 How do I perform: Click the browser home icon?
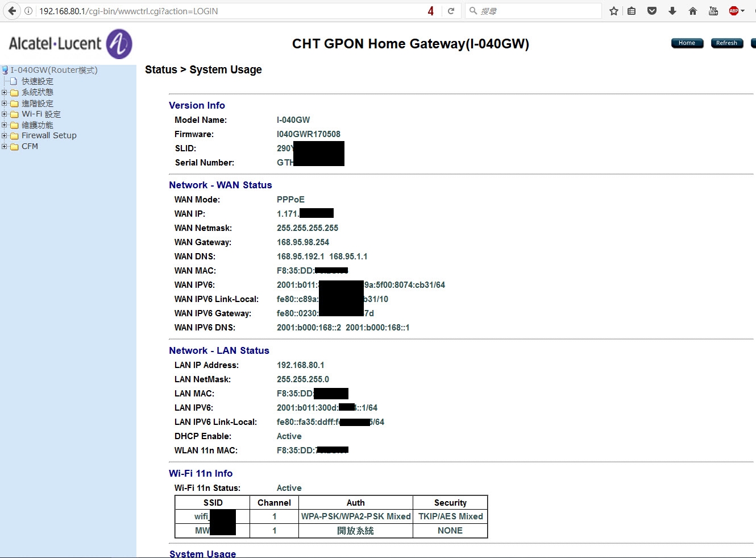(693, 11)
